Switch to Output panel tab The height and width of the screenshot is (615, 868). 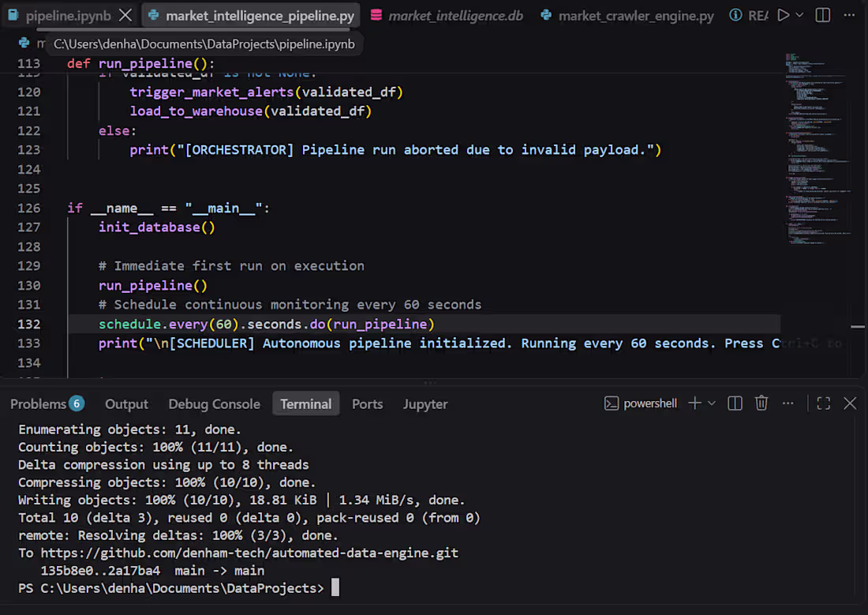[127, 404]
